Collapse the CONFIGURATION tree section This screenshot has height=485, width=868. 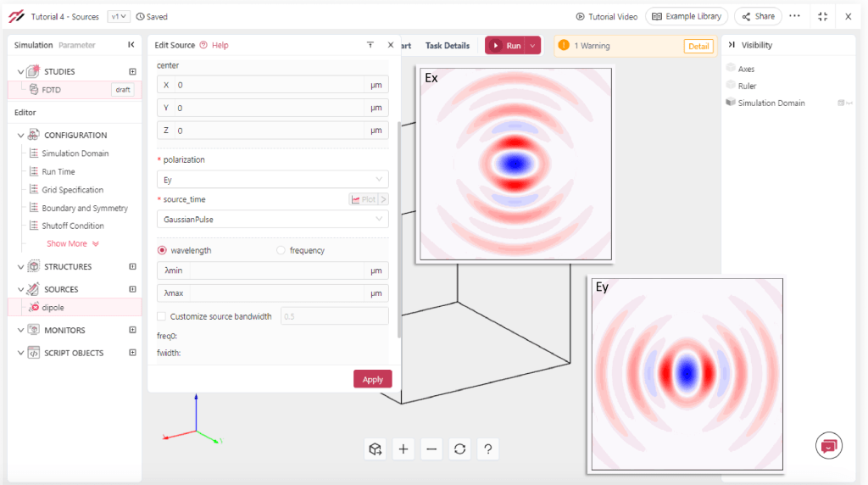click(x=20, y=135)
